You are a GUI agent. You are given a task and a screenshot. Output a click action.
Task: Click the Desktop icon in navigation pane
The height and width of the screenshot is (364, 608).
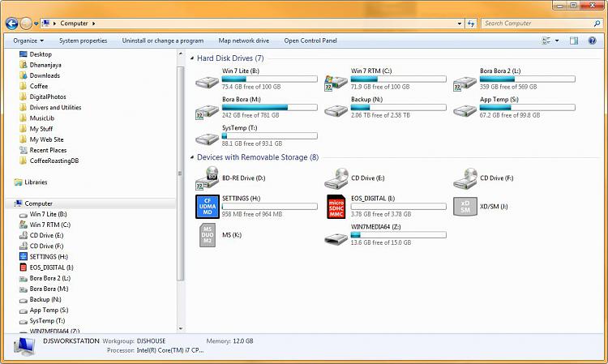(24, 54)
